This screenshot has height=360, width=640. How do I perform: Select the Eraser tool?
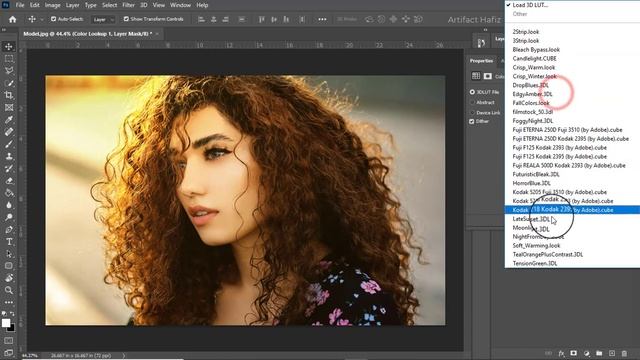[x=9, y=181]
